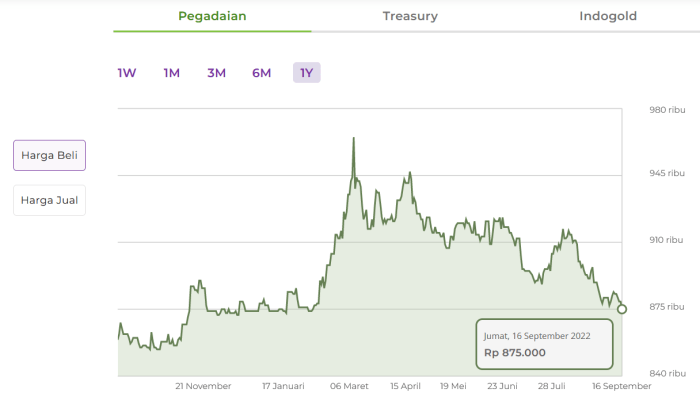Click the 980 ribu price axis label

pyautogui.click(x=666, y=110)
